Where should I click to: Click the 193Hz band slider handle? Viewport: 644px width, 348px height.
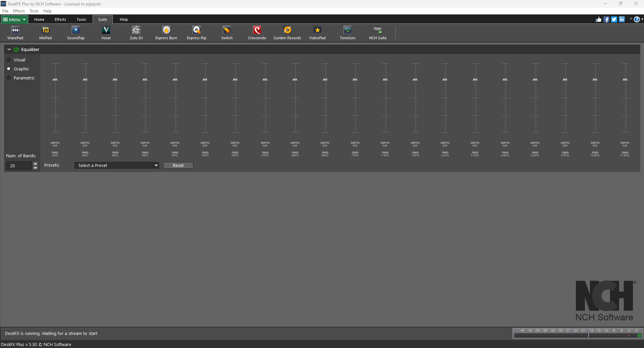click(235, 79)
